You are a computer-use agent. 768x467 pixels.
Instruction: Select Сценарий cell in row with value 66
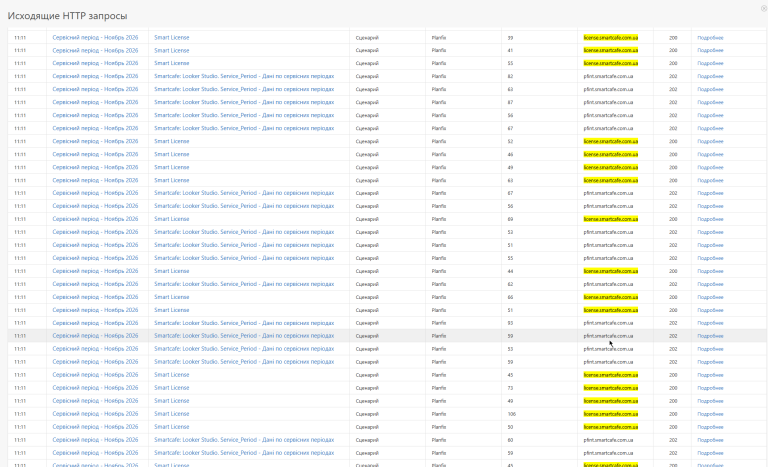[x=367, y=297]
